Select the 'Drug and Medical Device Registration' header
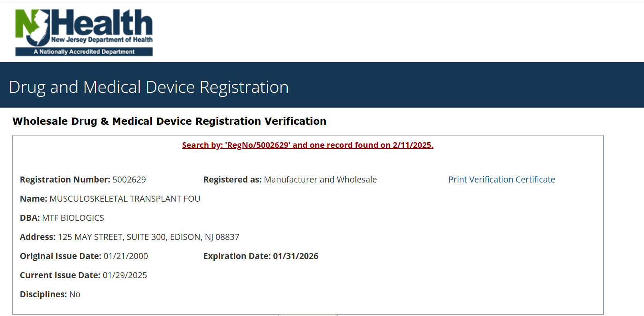Viewport: 644px width, 316px height. click(x=148, y=86)
